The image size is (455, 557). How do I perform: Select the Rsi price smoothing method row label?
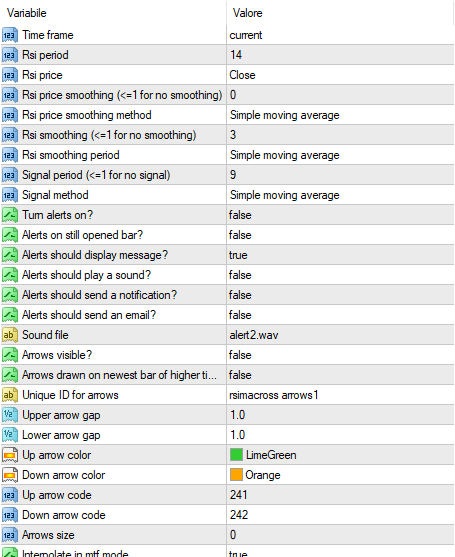(x=87, y=115)
